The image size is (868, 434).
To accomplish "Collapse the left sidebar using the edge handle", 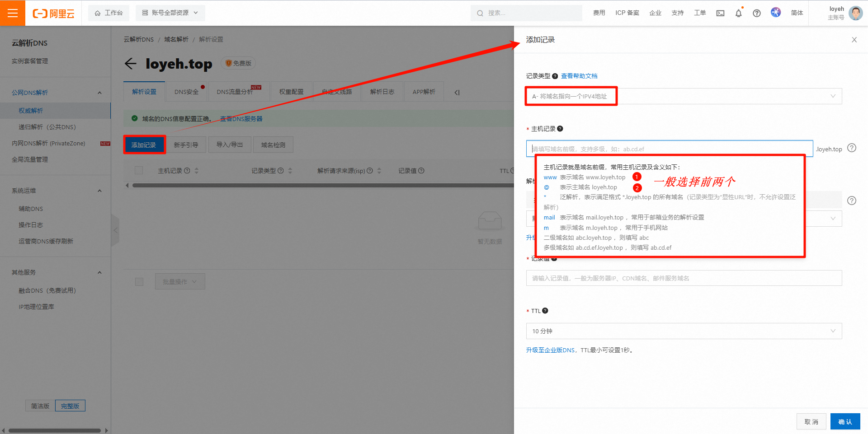I will point(115,230).
